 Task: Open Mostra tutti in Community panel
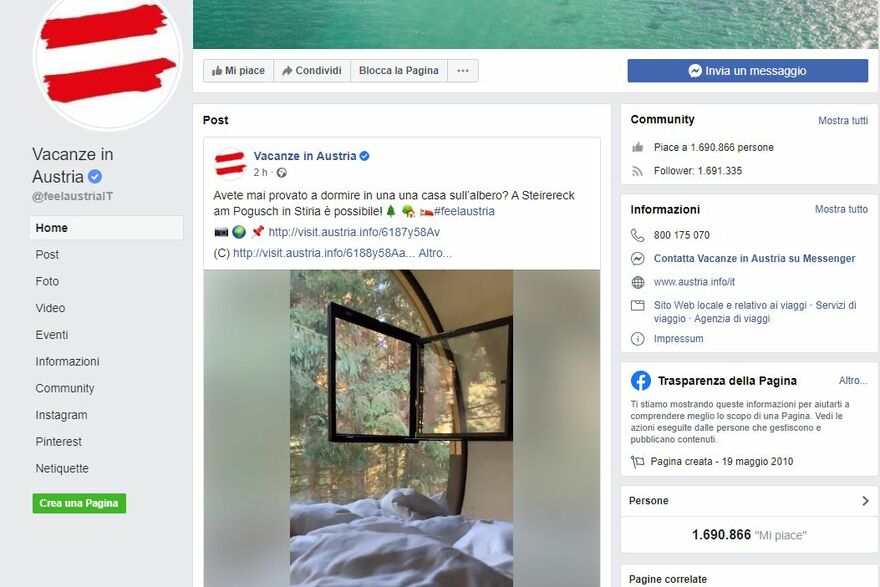842,121
